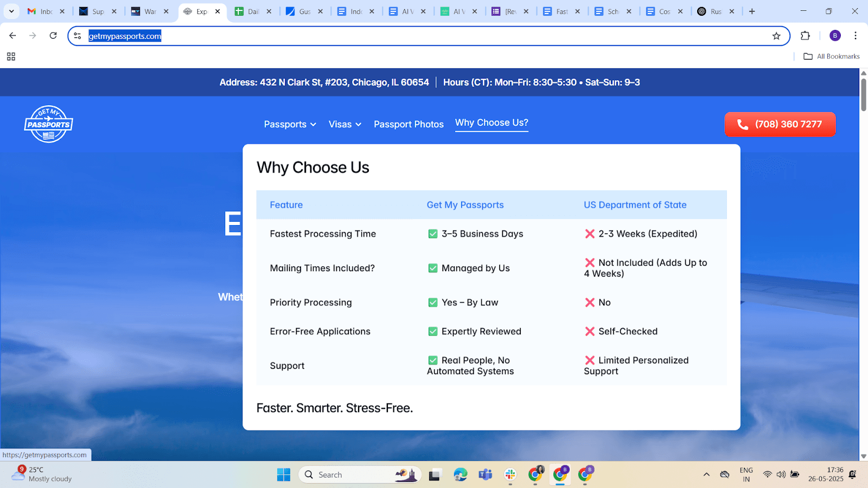Click the 'Feature' column header
Viewport: 868px width, 488px height.
point(286,205)
